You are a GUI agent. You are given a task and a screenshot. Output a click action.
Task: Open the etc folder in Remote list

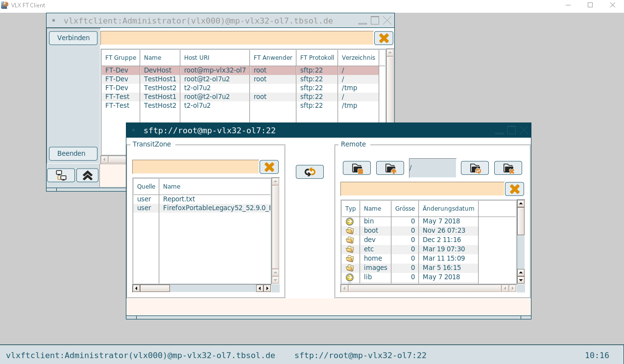(x=369, y=249)
